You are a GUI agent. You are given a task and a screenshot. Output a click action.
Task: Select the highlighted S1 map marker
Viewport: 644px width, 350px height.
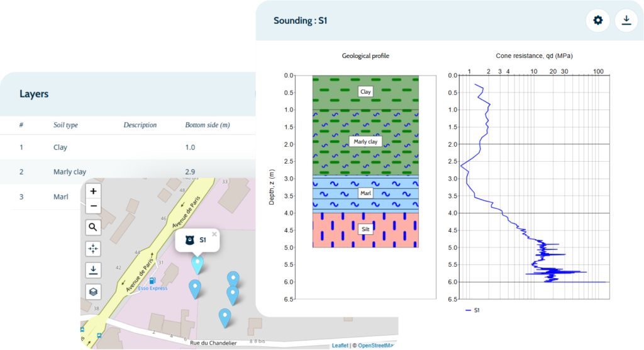tap(197, 264)
